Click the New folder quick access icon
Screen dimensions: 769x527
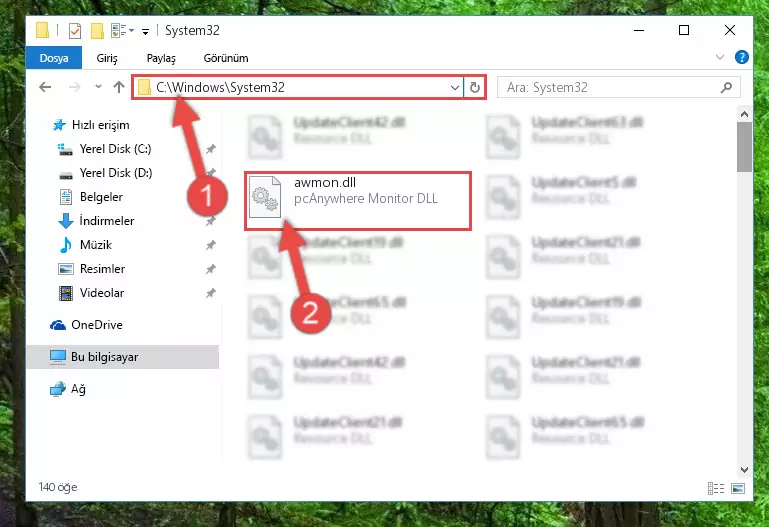tap(97, 31)
